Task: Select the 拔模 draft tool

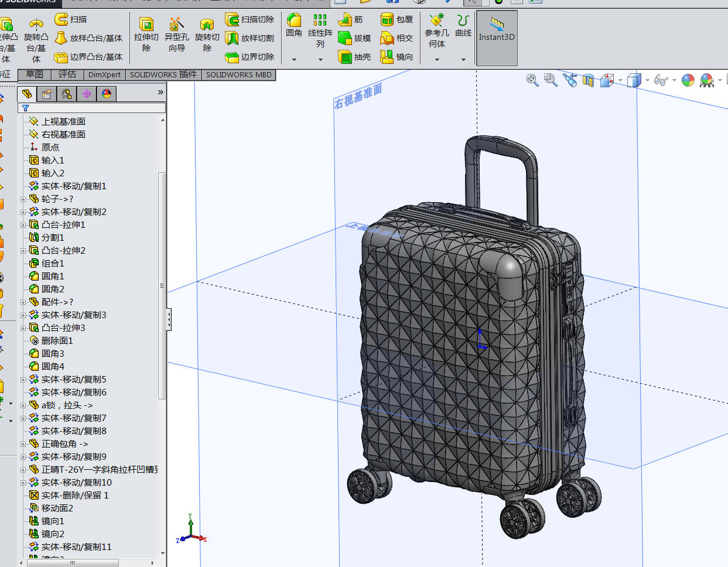Action: point(354,38)
